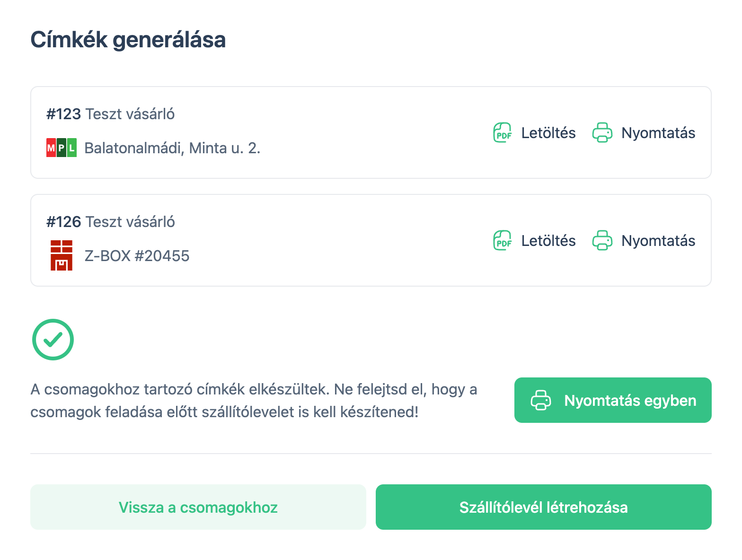The width and height of the screenshot is (742, 560).
Task: Click the printer icon next to order #123
Action: click(602, 133)
